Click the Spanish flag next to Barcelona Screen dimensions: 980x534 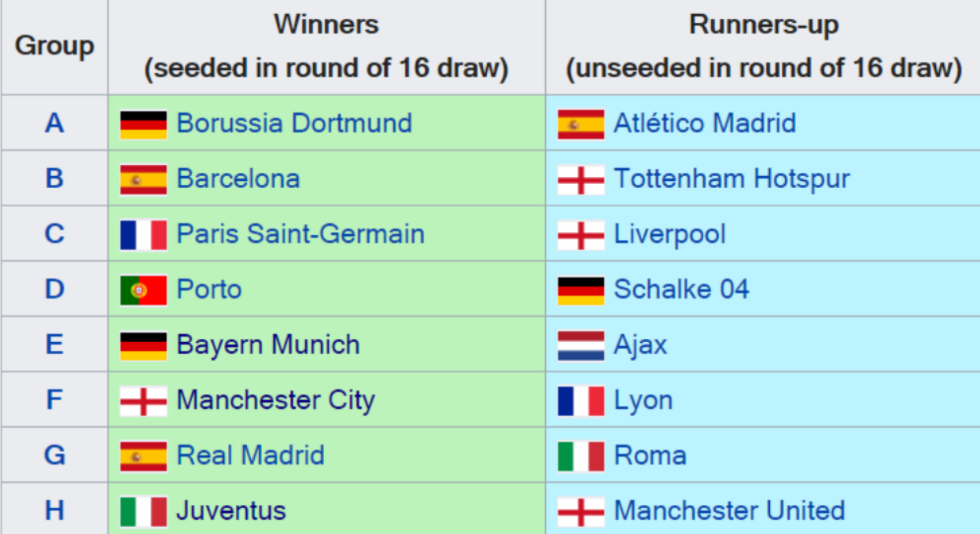pos(143,179)
